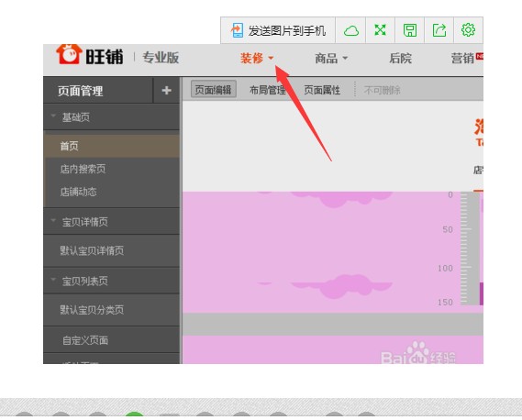The height and width of the screenshot is (420, 522).
Task: Switch to 布局管理 tab
Action: pos(268,90)
